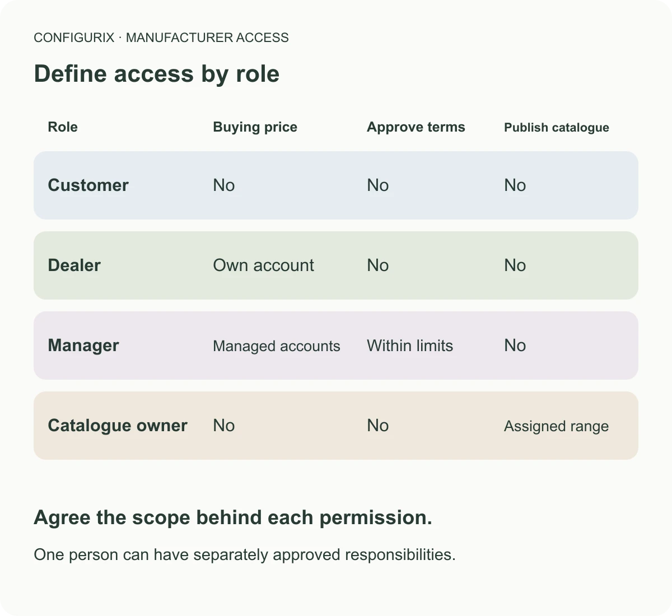Screen dimensions: 672x616
Task: Click Catalogue owner's Assigned range cell
Action: 556,426
